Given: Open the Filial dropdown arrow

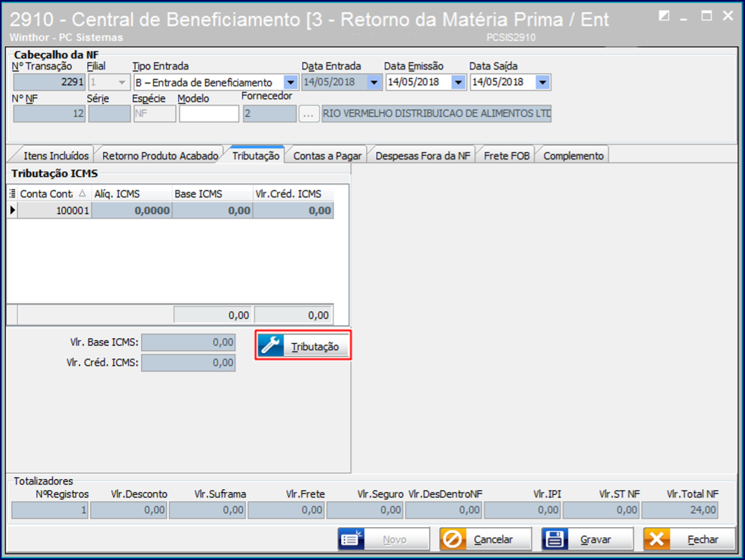Looking at the screenshot, I should (122, 82).
